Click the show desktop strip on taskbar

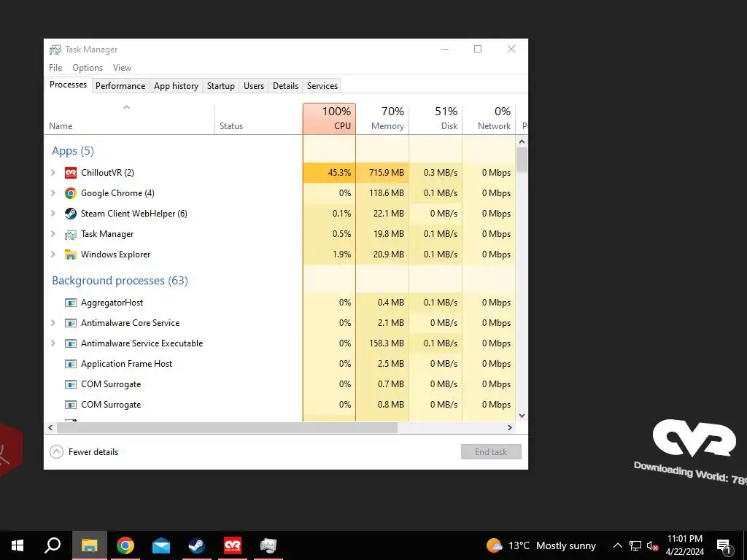point(745,545)
